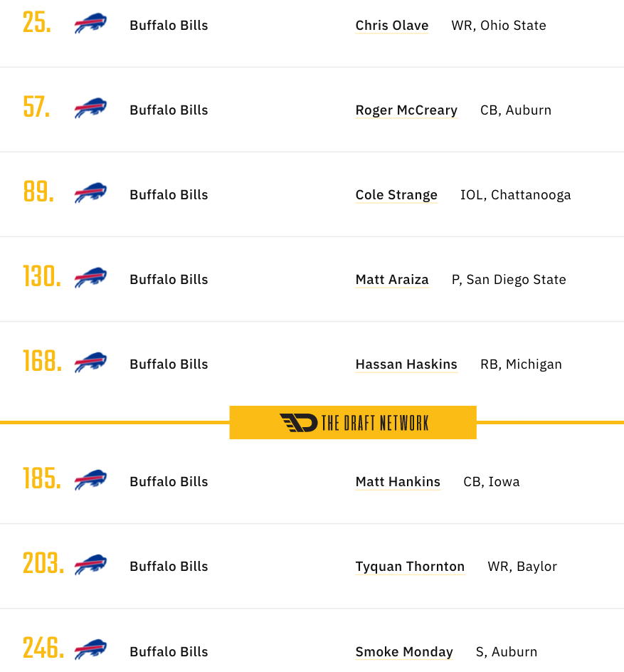Open Smoke Monday's profile link

coord(404,652)
